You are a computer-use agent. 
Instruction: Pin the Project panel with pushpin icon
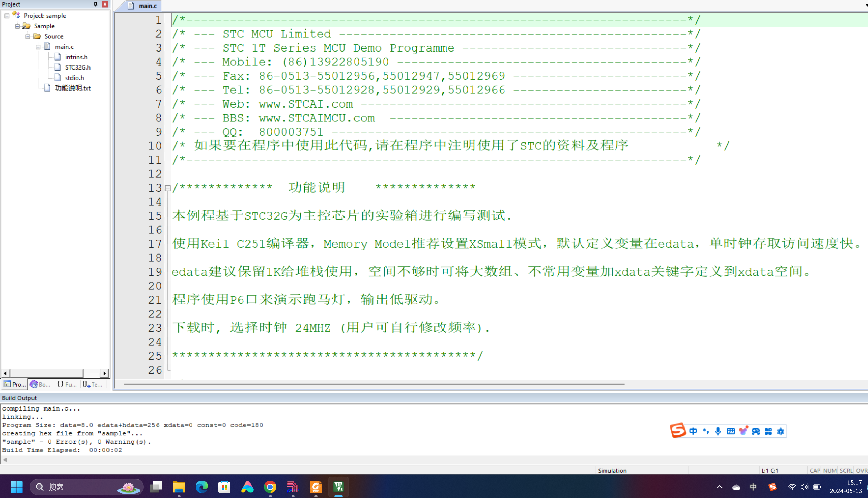point(95,4)
